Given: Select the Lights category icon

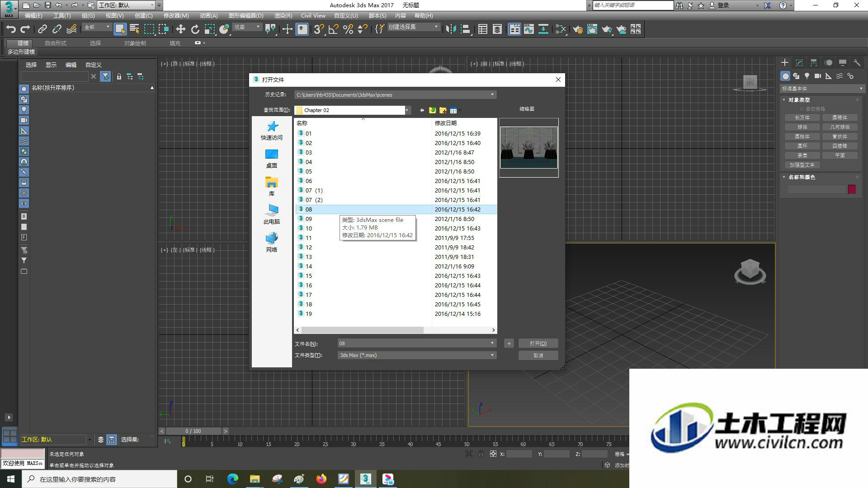Looking at the screenshot, I should pos(807,76).
